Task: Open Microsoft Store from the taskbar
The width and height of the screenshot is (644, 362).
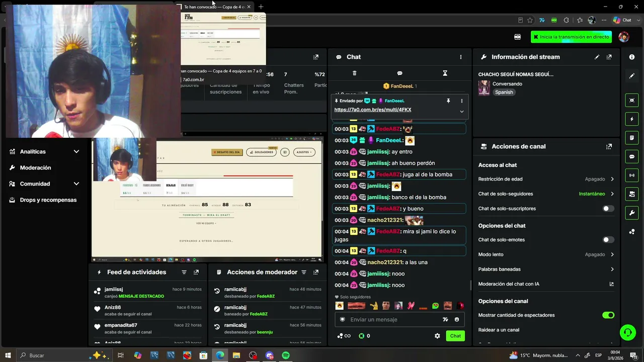Action: [x=204, y=355]
